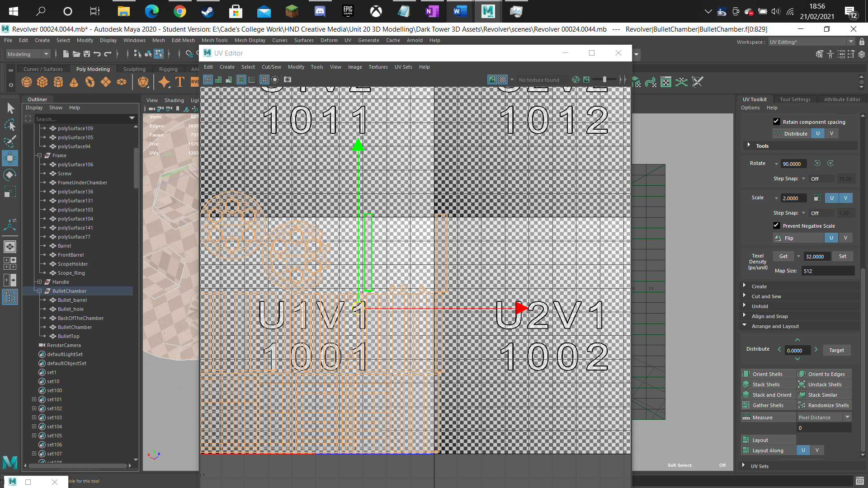Open the Cut/Sew menu in UV Editor
This screenshot has height=488, width=868.
271,67
